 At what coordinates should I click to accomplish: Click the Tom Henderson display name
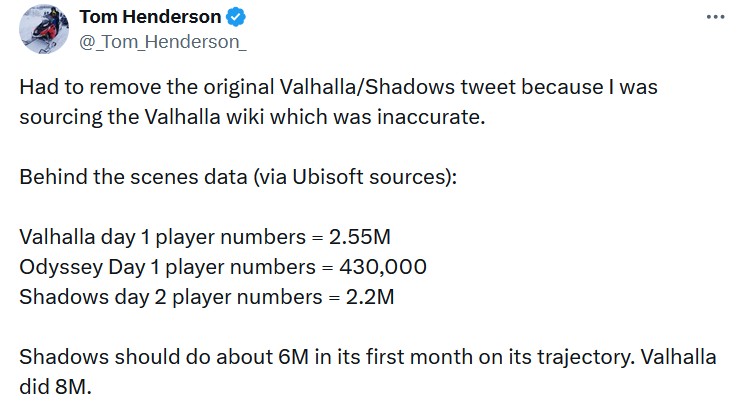(x=150, y=17)
